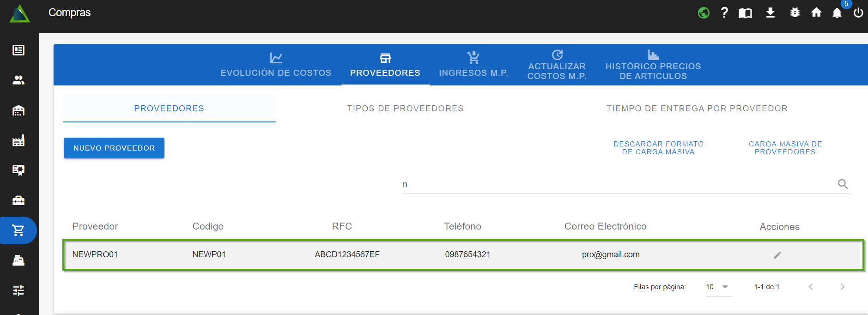Open the shopping cart sidebar module

click(x=18, y=230)
